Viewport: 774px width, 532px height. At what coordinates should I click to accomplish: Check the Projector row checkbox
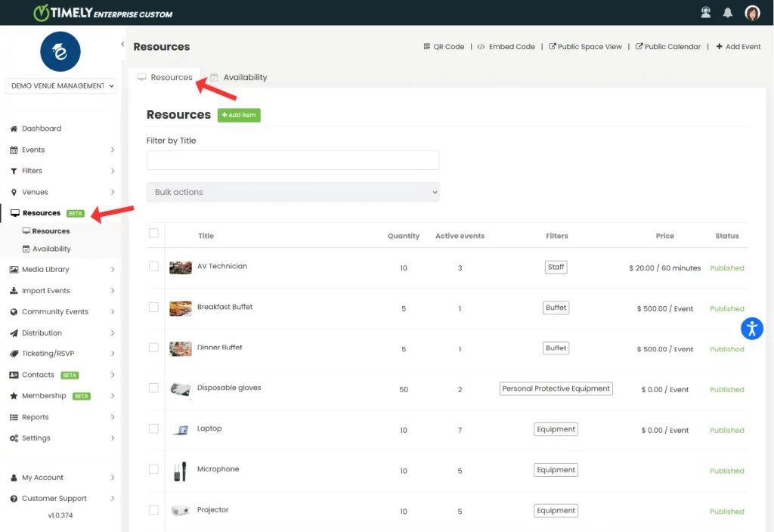point(153,510)
